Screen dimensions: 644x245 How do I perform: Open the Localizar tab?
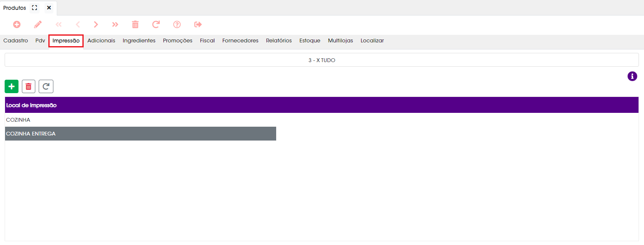[x=372, y=41]
